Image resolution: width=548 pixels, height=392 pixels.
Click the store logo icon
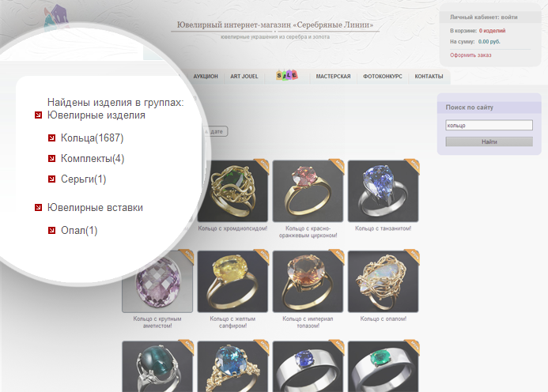56,17
